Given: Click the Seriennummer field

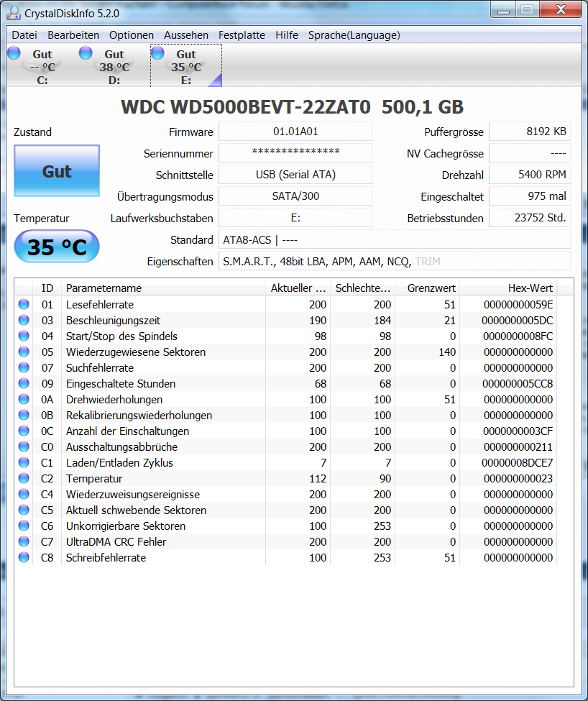Looking at the screenshot, I should coord(295,153).
